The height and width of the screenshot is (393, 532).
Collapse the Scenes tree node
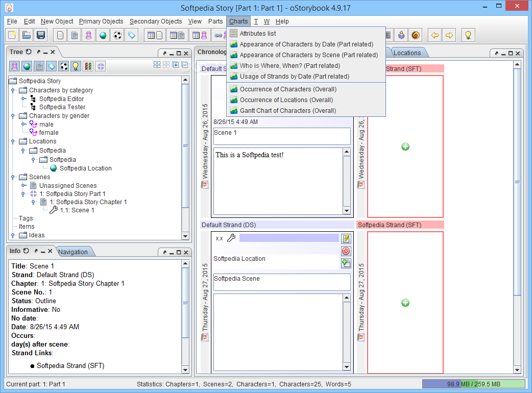point(13,177)
